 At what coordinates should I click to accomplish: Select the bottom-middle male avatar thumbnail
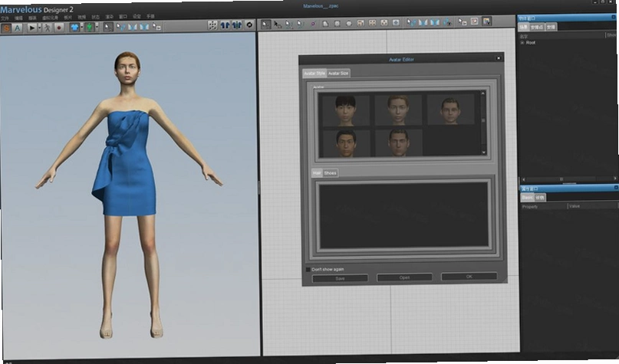[398, 143]
